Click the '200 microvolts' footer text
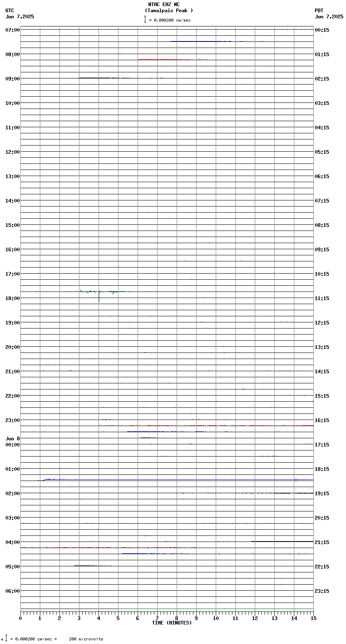This screenshot has height=644, width=346. pos(86,639)
